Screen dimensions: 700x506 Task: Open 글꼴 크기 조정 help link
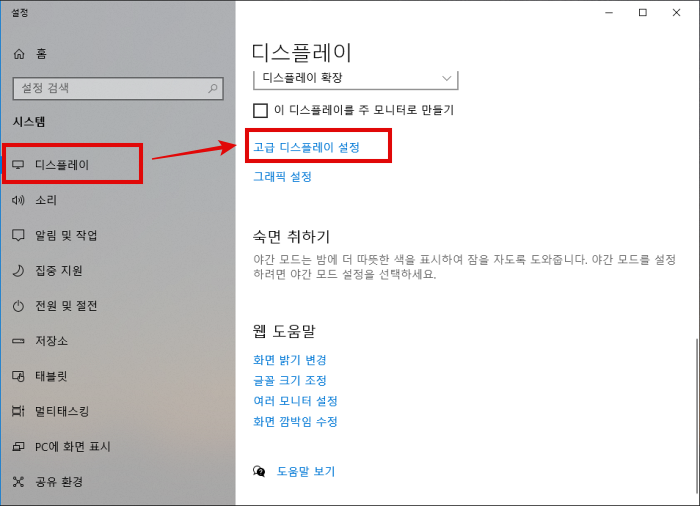pyautogui.click(x=290, y=381)
